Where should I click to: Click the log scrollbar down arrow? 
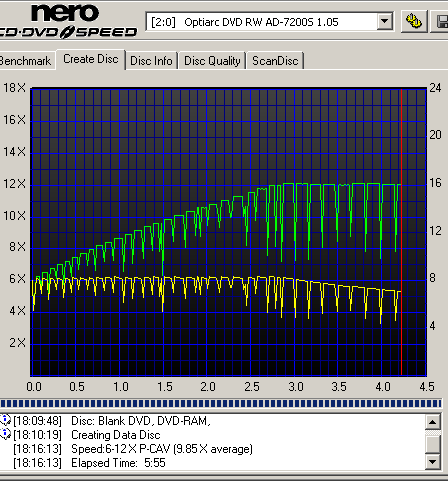433,462
